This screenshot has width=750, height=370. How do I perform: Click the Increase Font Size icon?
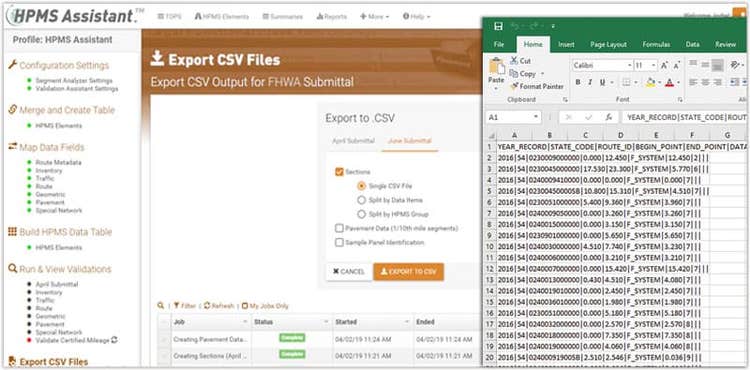(664, 65)
